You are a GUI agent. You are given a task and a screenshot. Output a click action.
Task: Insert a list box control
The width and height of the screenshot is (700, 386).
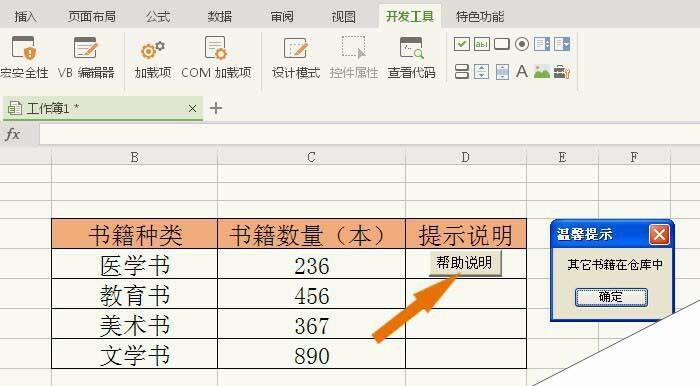pyautogui.click(x=542, y=44)
